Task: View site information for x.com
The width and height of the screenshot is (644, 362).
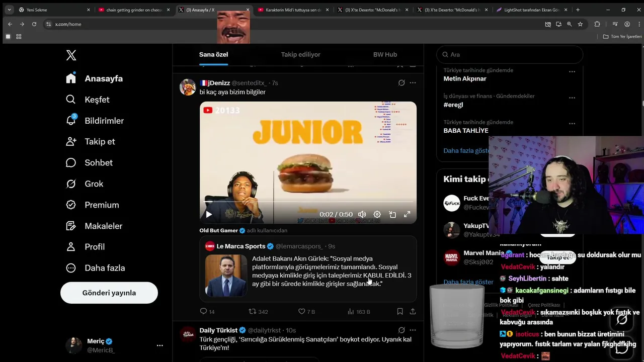Action: [x=48, y=24]
